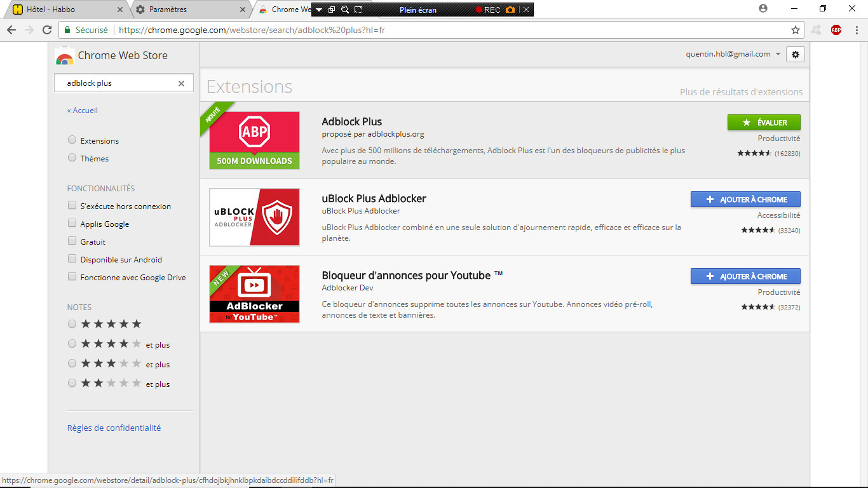
Task: Clear the adblock plus search text
Action: click(181, 83)
